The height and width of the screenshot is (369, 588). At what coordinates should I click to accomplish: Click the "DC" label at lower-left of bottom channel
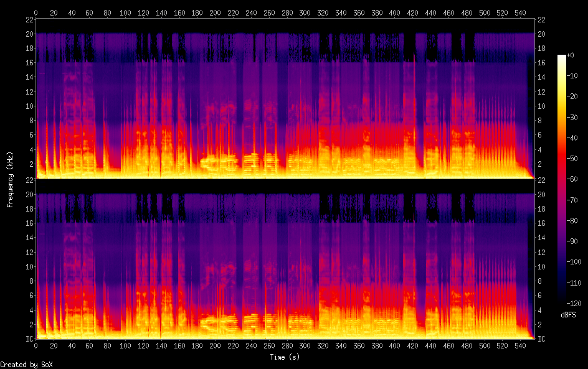click(x=29, y=339)
